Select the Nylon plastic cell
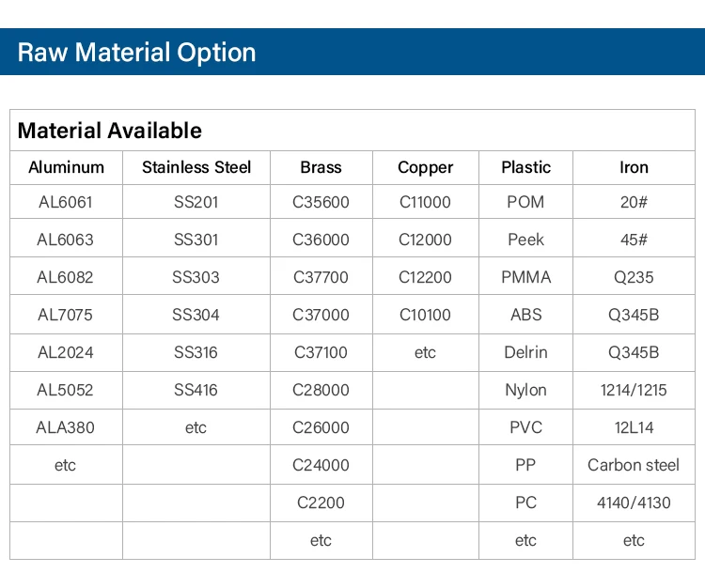 point(525,390)
